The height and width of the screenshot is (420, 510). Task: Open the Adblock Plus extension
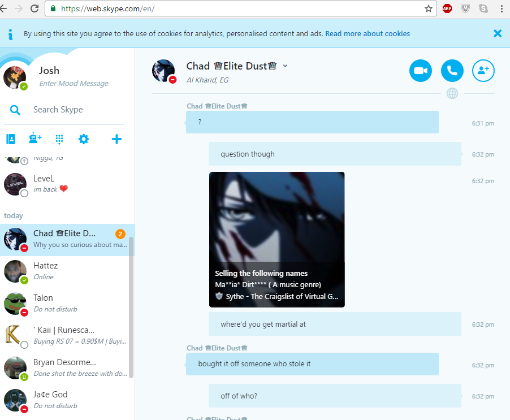(x=447, y=8)
